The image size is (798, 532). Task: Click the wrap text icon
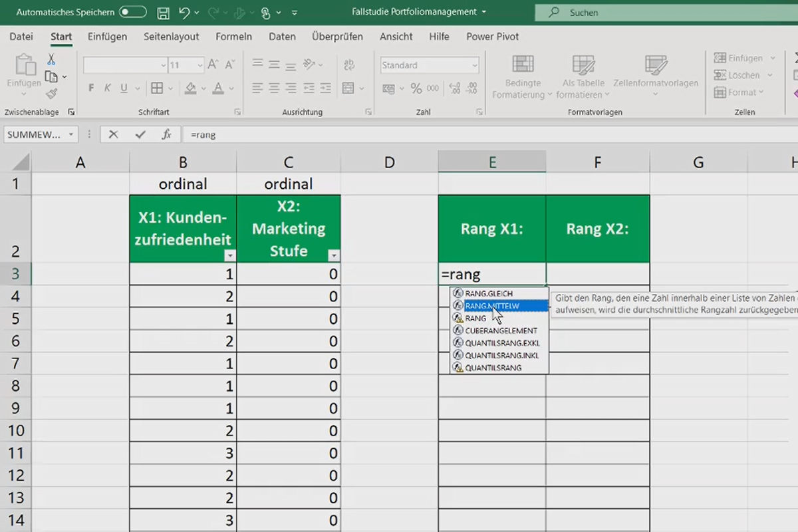[349, 65]
